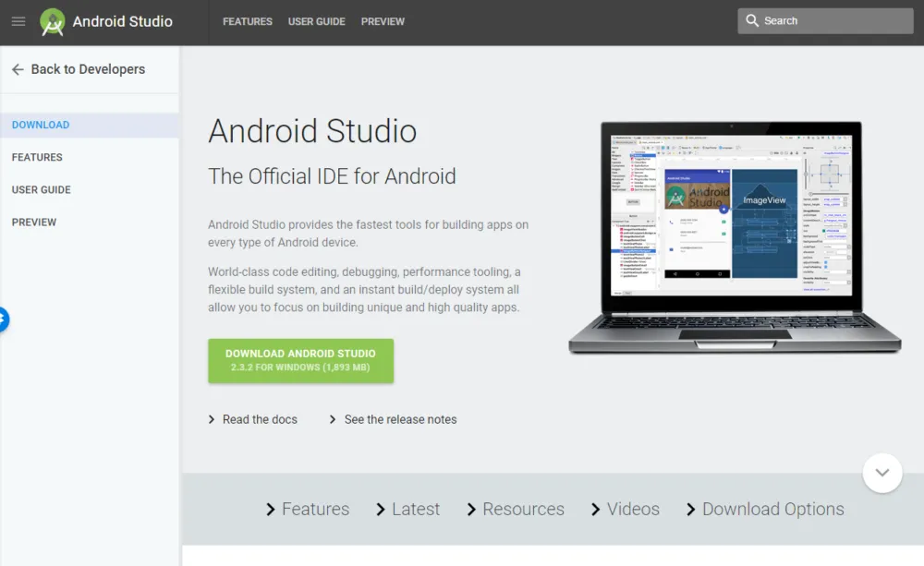Select DOWNLOAD in the sidebar

click(90, 125)
